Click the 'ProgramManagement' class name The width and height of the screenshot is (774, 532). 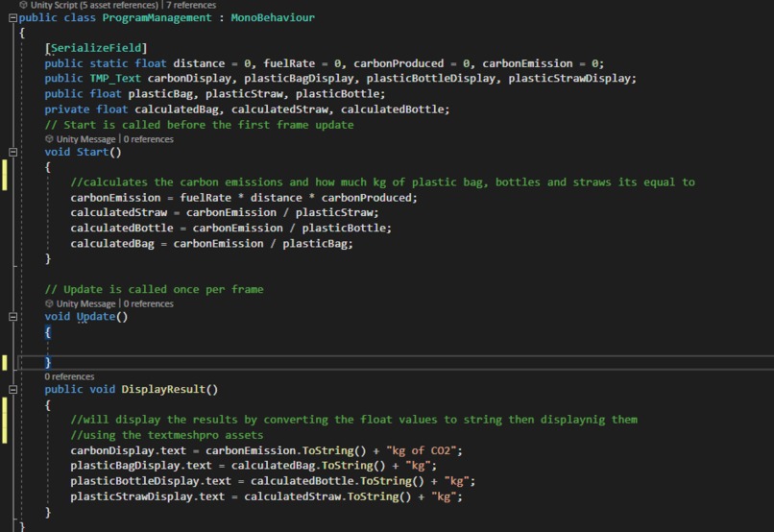coord(157,18)
